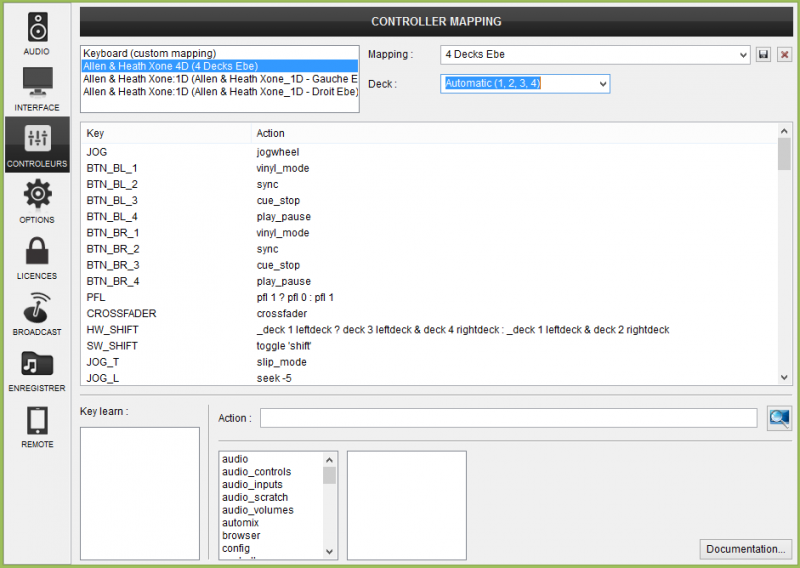This screenshot has width=800, height=568.
Task: Click the Action text input field
Action: pyautogui.click(x=508, y=418)
